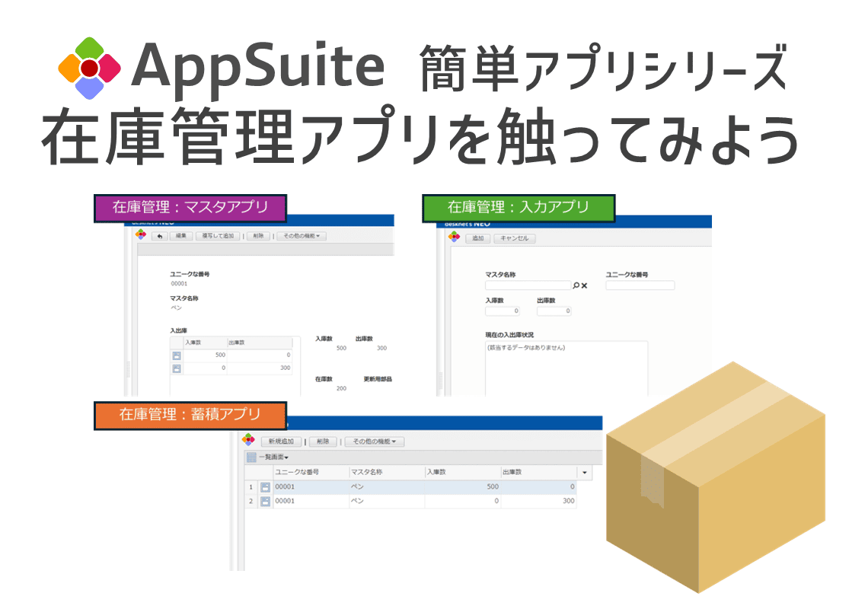The height and width of the screenshot is (612, 868).
Task: Click the back arrow icon in the master app
Action: (159, 236)
